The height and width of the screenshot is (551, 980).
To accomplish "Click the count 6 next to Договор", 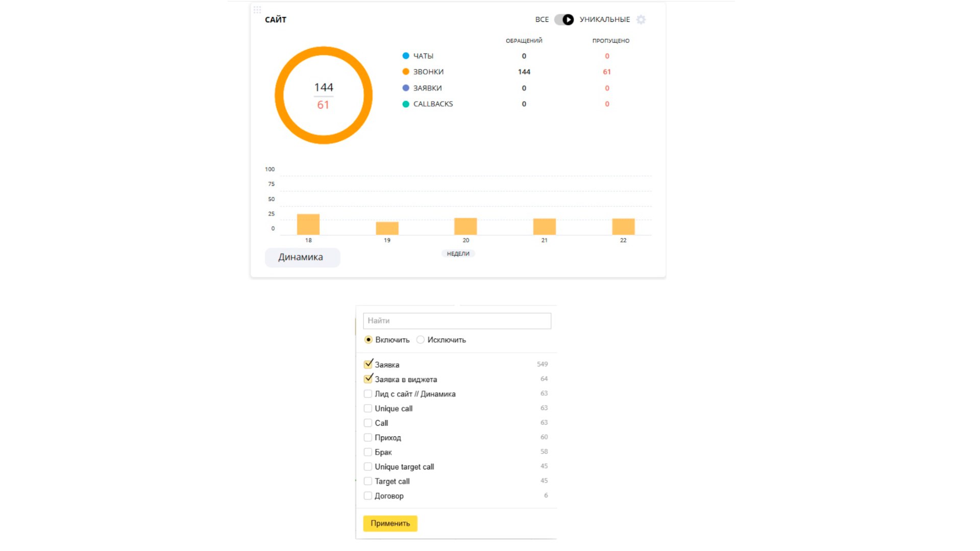I will point(546,495).
